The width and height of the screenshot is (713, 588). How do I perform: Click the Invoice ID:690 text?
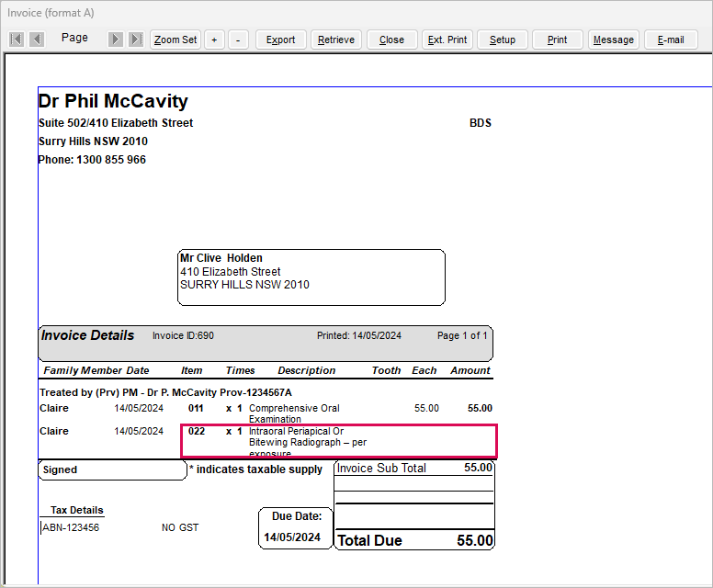click(x=183, y=335)
